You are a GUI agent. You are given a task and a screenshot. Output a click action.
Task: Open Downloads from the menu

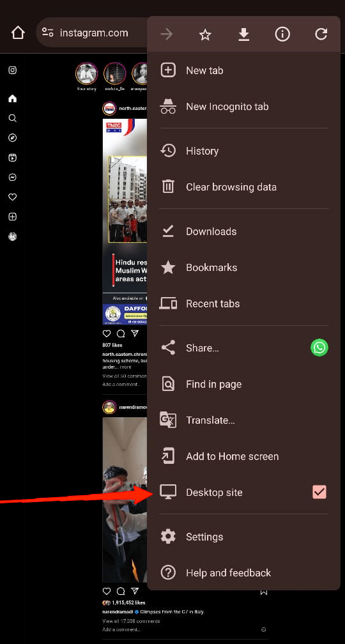pyautogui.click(x=243, y=231)
